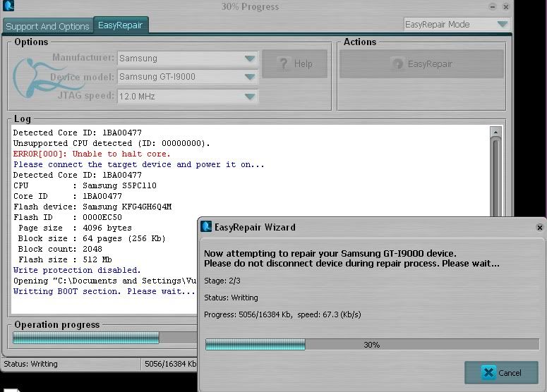Close the EasyRepair Wizard dialog
The height and width of the screenshot is (392, 547).
pyautogui.click(x=539, y=228)
